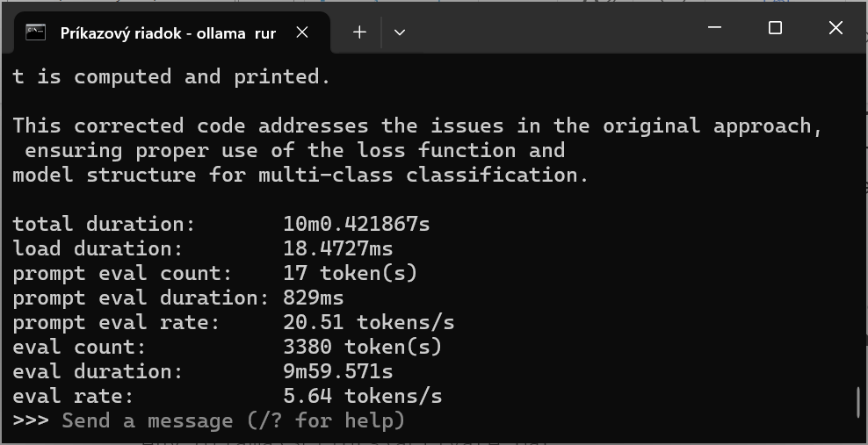Click the command prompt icon in the tab
868x445 pixels.
coord(35,32)
